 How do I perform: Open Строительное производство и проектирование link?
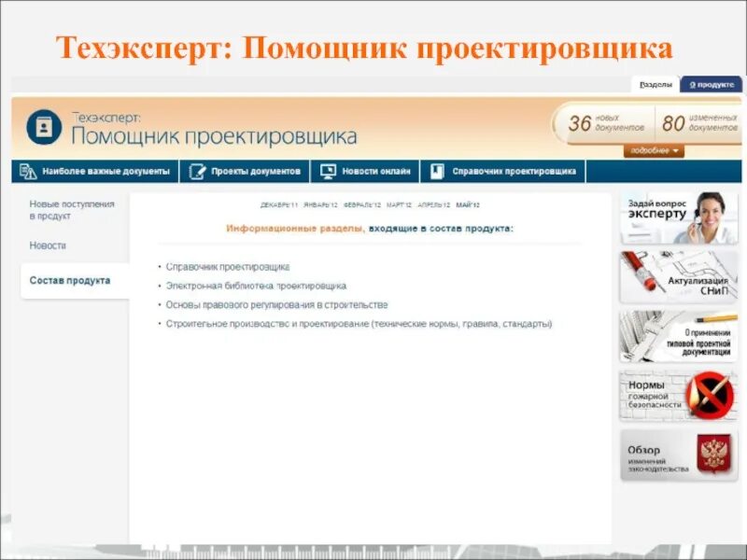coord(359,324)
